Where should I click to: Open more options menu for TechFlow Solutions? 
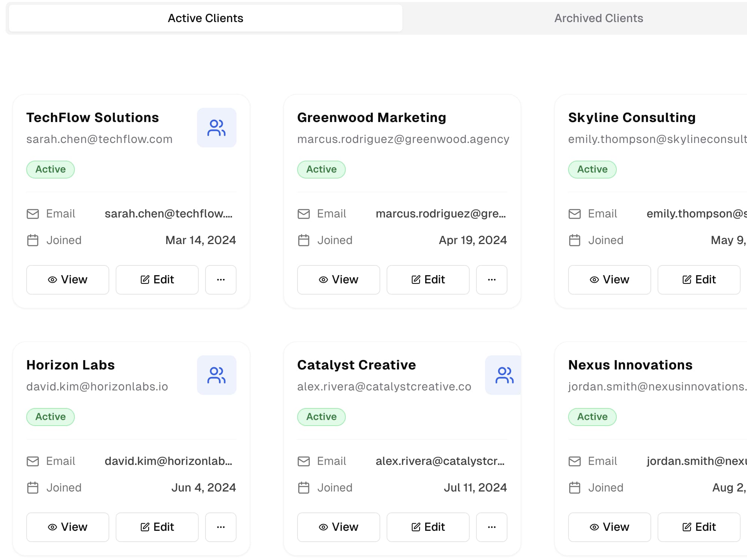pyautogui.click(x=221, y=280)
